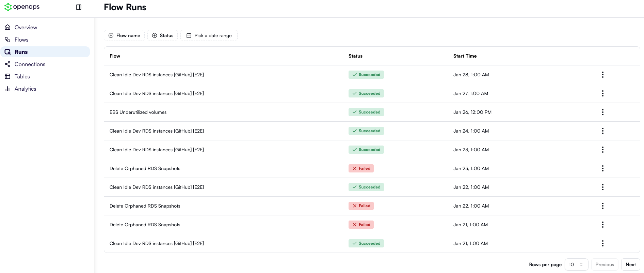Click the Flow Runs page title
The width and height of the screenshot is (644, 273).
coord(125,7)
